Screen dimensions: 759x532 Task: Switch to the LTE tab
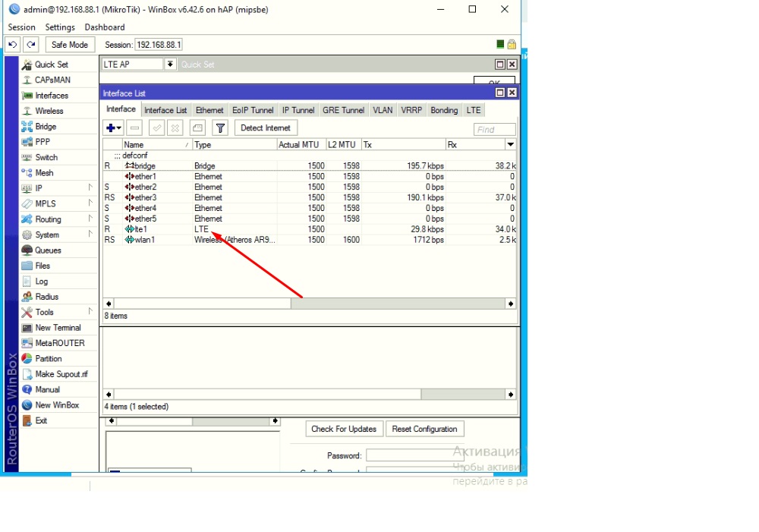[474, 110]
